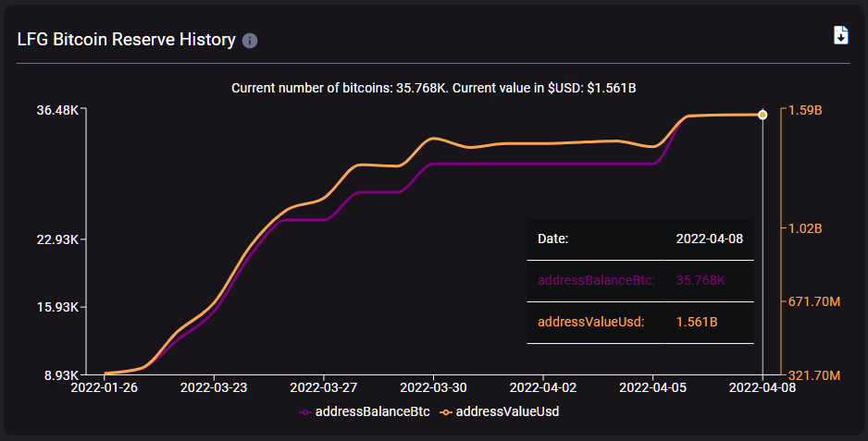Image resolution: width=868 pixels, height=441 pixels.
Task: Toggle the addressValueUsd series in the legend
Action: point(500,411)
